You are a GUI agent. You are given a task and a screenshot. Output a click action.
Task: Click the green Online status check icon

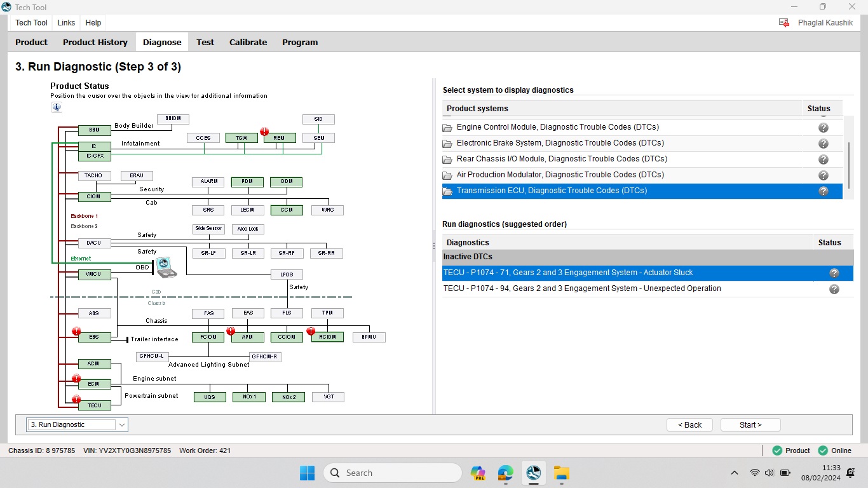[x=823, y=451]
